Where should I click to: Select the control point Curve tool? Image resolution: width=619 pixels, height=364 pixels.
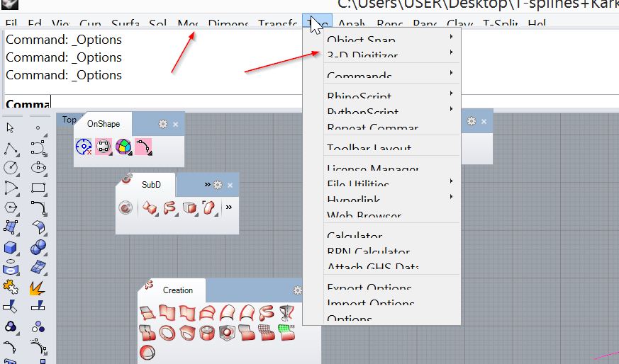click(x=38, y=149)
